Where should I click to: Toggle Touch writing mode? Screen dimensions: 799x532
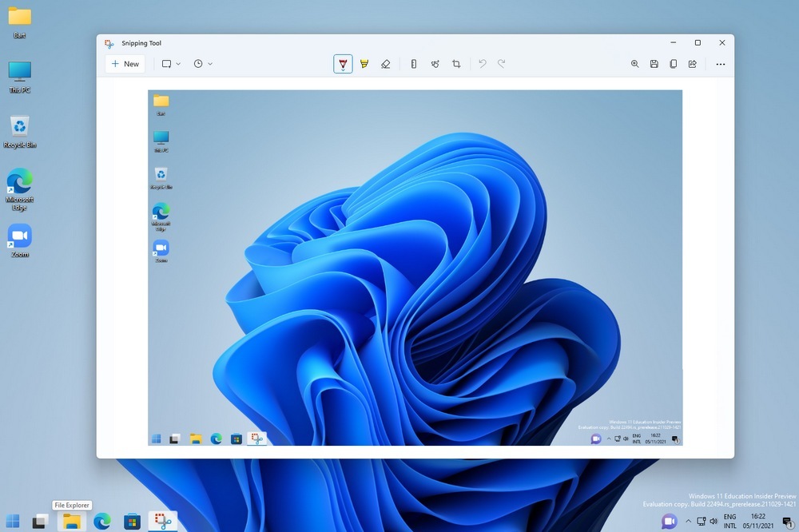(435, 64)
